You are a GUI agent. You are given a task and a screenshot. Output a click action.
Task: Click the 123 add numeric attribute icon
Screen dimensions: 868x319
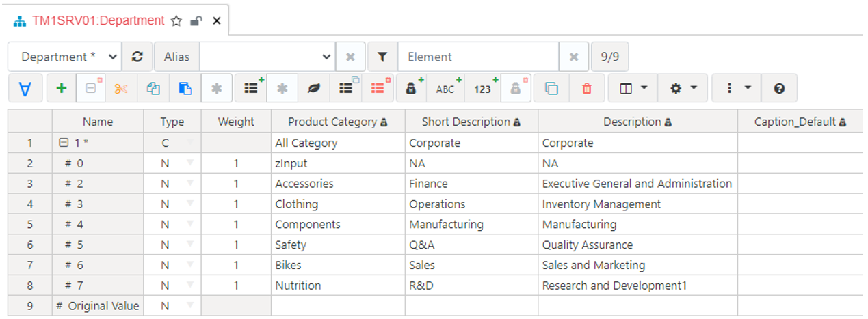tap(483, 89)
